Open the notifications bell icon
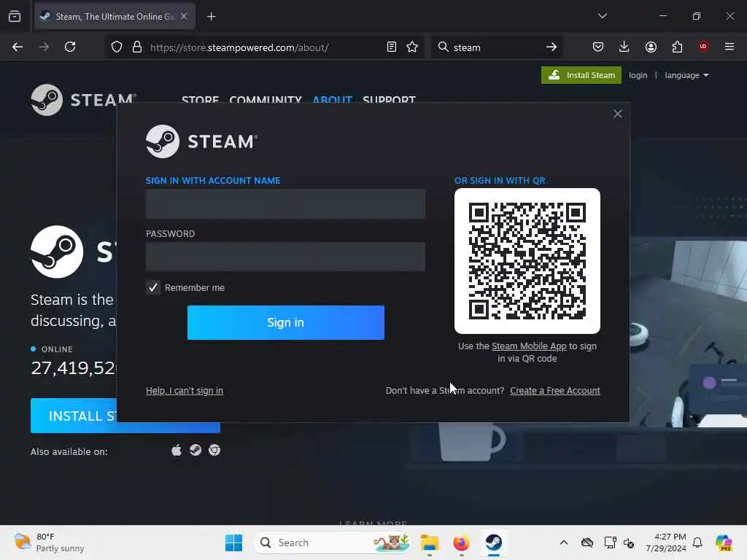Screen dimensions: 747x560 pyautogui.click(x=697, y=542)
